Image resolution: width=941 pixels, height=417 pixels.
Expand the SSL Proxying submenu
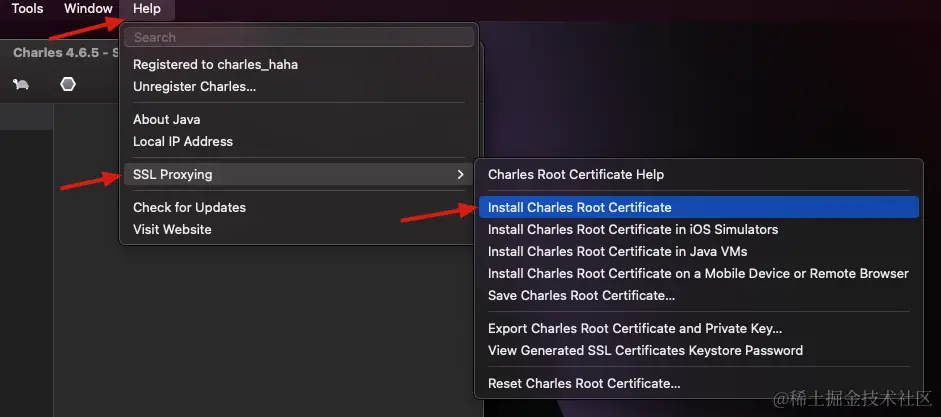click(299, 175)
